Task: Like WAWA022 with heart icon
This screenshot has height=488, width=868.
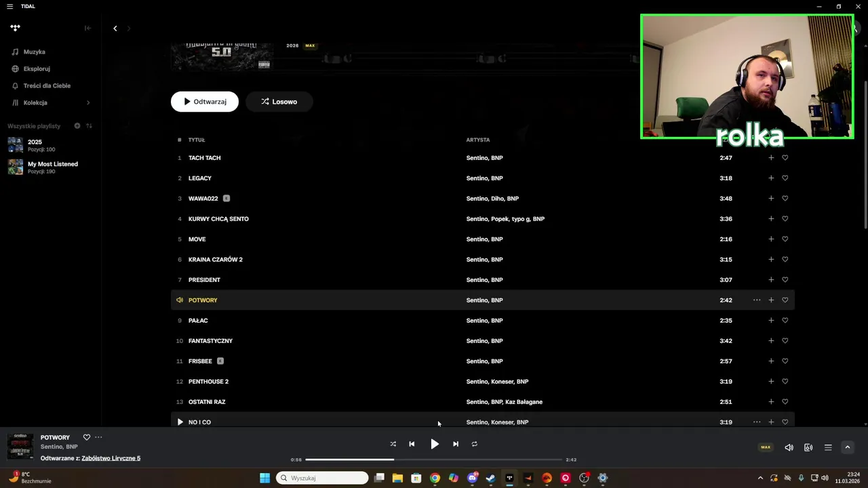Action: [x=785, y=199]
